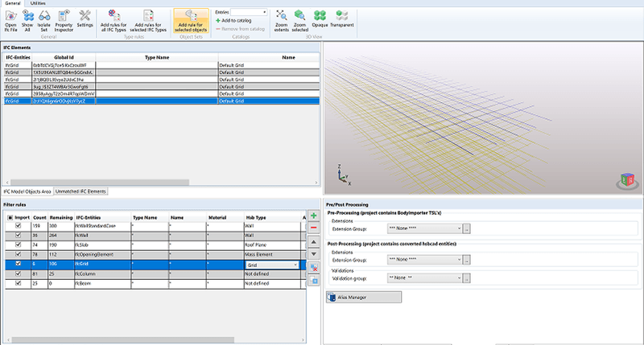Screen dimensions: 644x345
Task: Toggle Import checkbox for IfcBeam
Action: 18,283
